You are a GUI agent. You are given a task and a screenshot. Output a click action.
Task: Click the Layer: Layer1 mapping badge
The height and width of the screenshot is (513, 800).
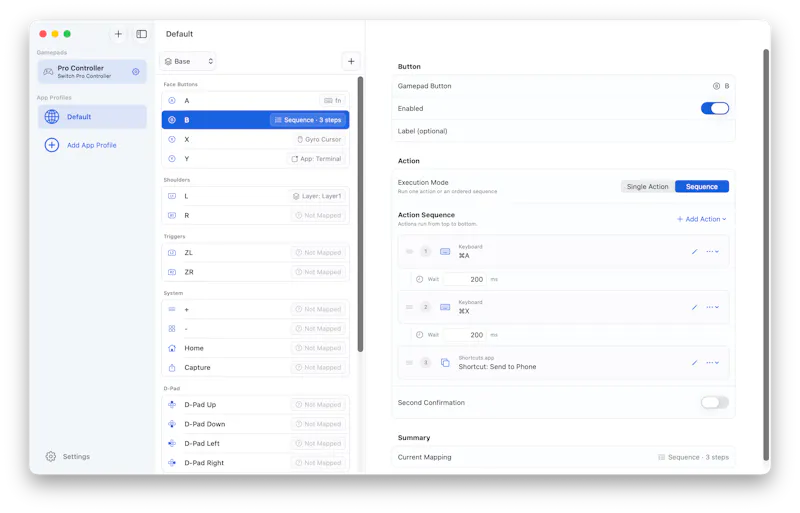point(317,197)
